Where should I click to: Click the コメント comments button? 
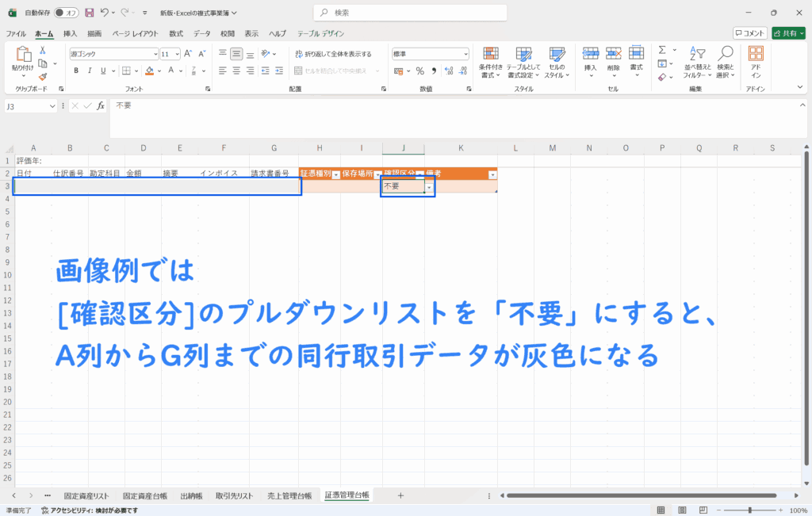pos(749,33)
